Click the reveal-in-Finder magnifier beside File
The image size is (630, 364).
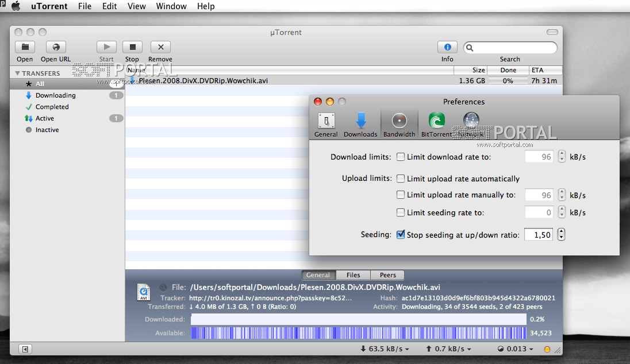click(x=163, y=287)
